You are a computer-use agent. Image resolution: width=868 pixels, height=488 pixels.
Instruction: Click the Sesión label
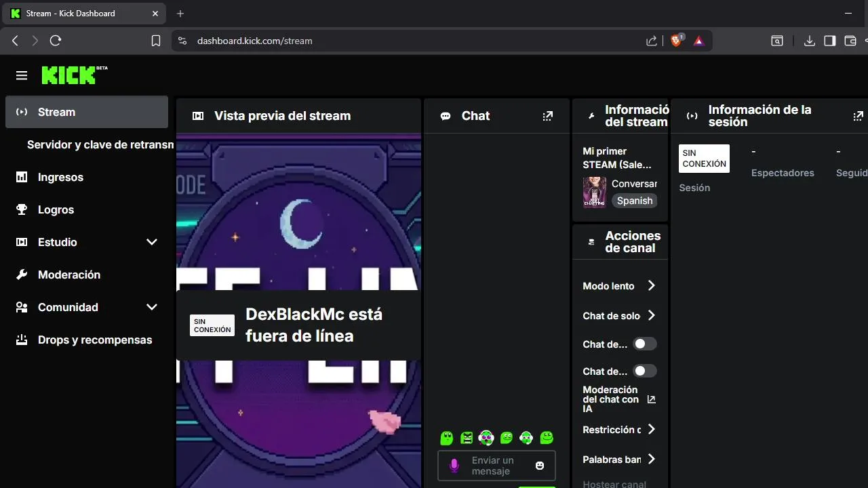[694, 188]
